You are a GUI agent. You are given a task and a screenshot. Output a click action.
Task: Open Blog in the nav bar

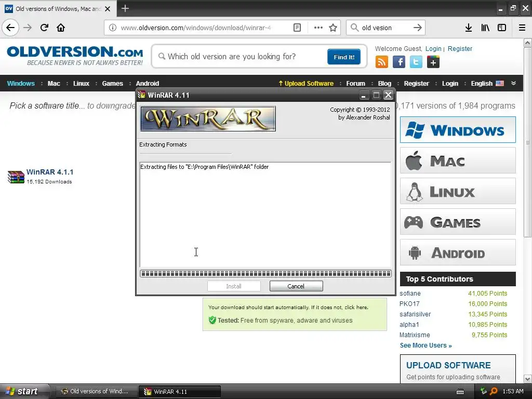[x=384, y=83]
